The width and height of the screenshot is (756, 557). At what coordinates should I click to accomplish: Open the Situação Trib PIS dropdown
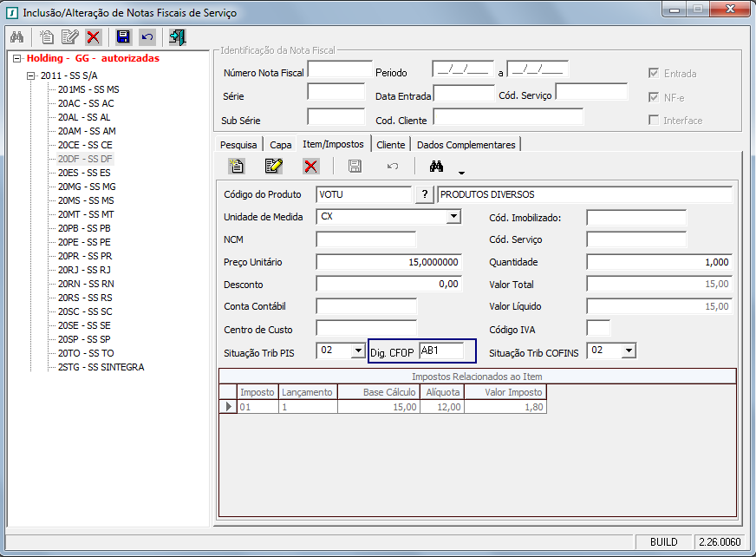pyautogui.click(x=358, y=351)
